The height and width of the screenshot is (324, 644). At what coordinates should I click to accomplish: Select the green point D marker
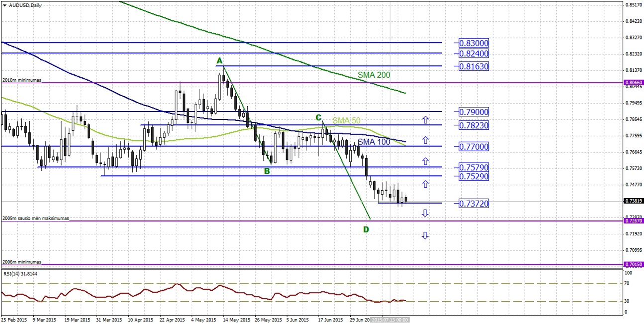pos(366,229)
